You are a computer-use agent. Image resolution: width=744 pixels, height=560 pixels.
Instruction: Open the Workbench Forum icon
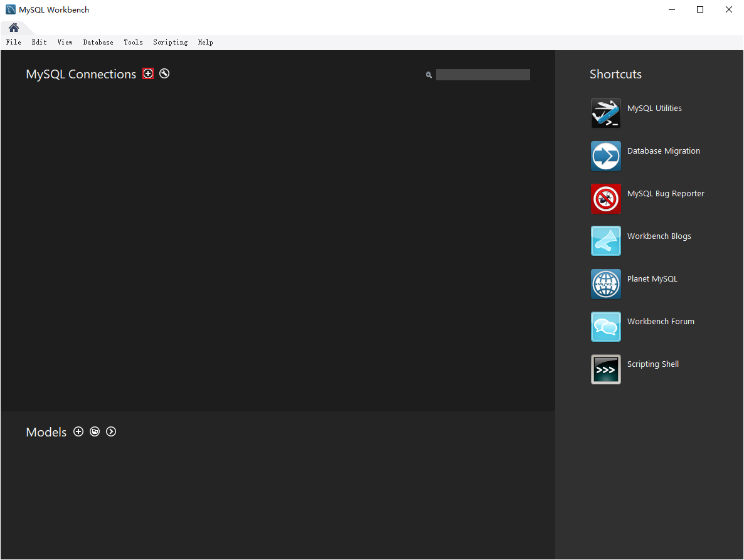[x=605, y=327]
